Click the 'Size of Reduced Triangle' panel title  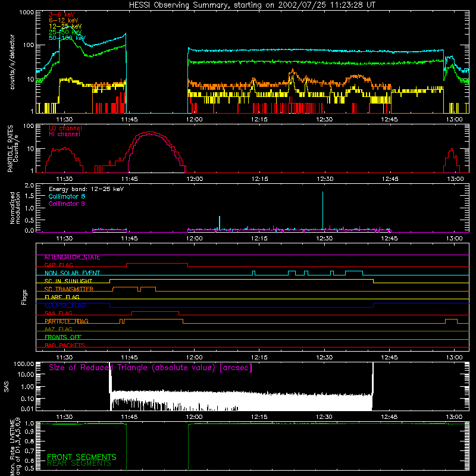tap(151, 368)
